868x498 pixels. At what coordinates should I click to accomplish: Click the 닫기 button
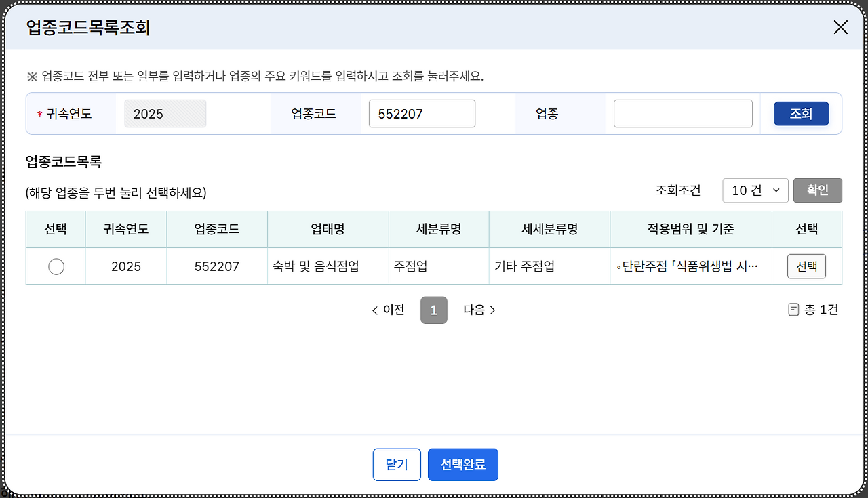point(397,465)
